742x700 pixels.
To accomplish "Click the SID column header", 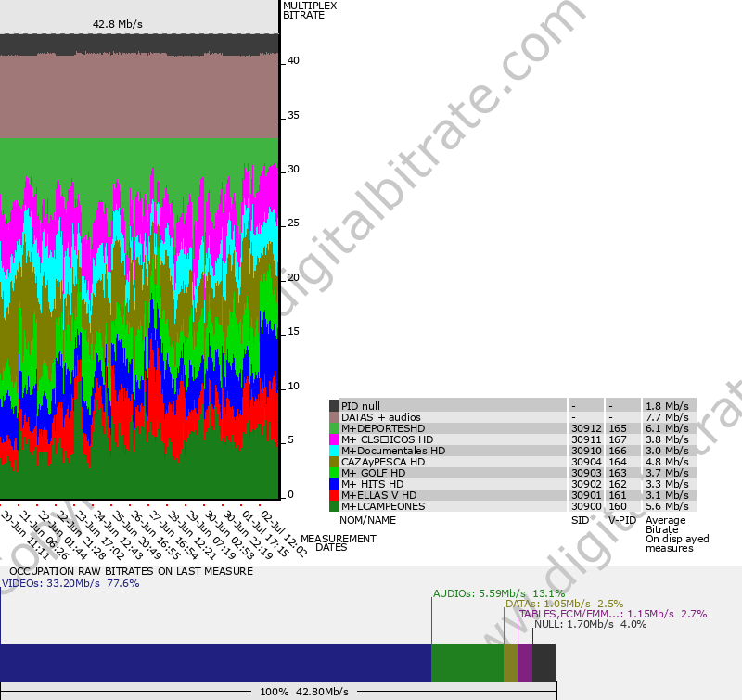I will (581, 520).
